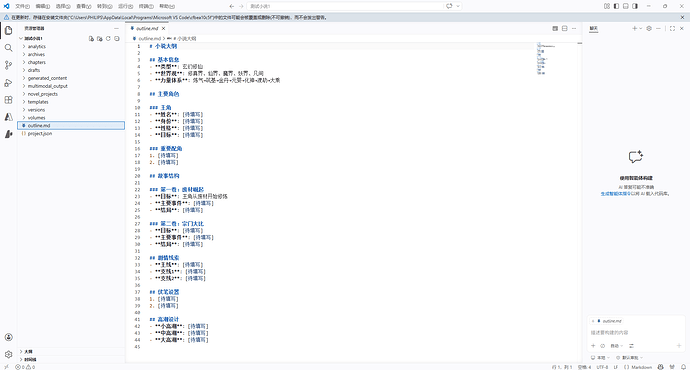
Task: Expand the chapters folder
Action: click(x=70, y=62)
